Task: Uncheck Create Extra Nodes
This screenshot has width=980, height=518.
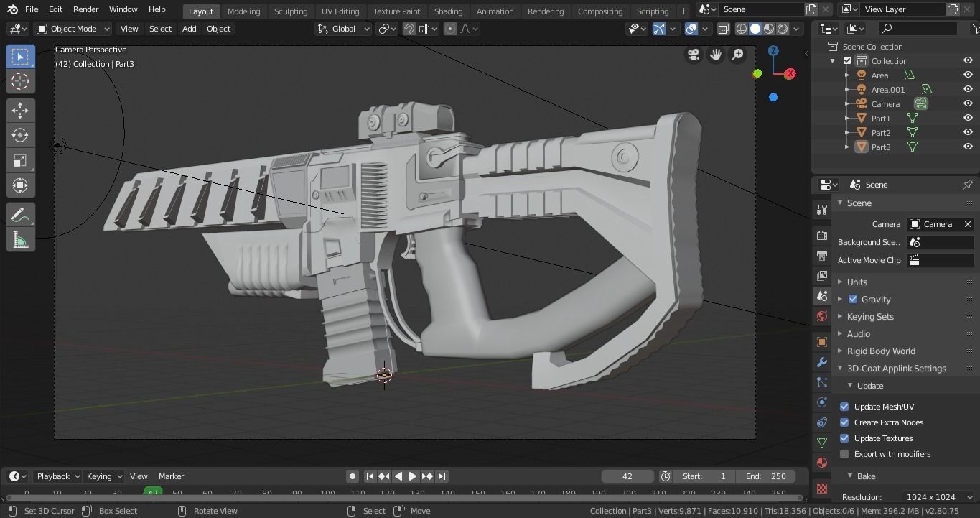Action: click(844, 422)
